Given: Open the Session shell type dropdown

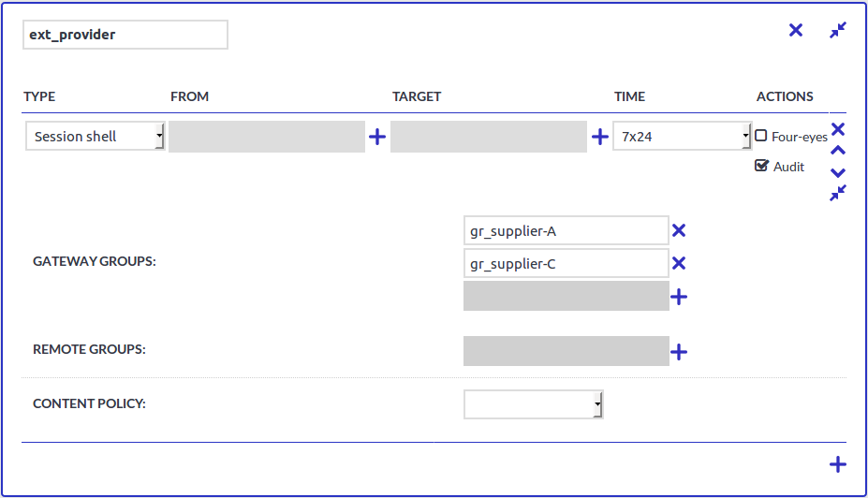Looking at the screenshot, I should pyautogui.click(x=96, y=137).
